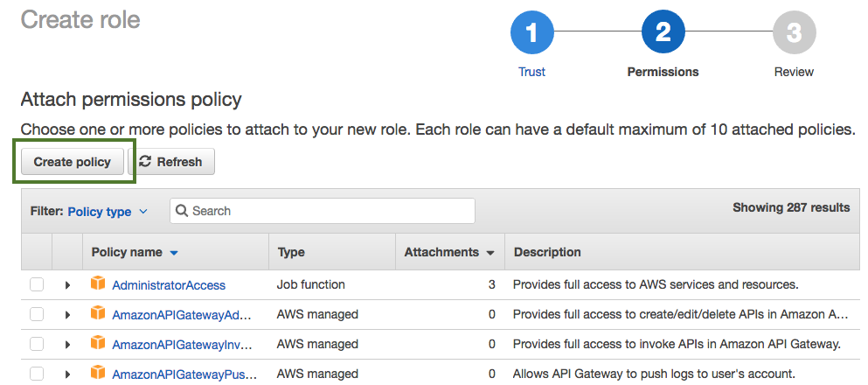Click the step 2 Permissions circle
The height and width of the screenshot is (385, 868).
[663, 34]
